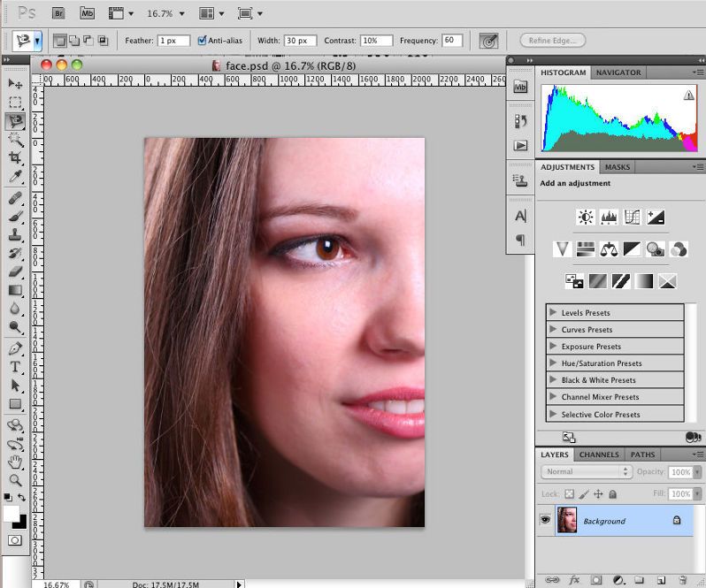This screenshot has width=706, height=588.
Task: Open the layer blend mode Normal dropdown
Action: [x=587, y=472]
